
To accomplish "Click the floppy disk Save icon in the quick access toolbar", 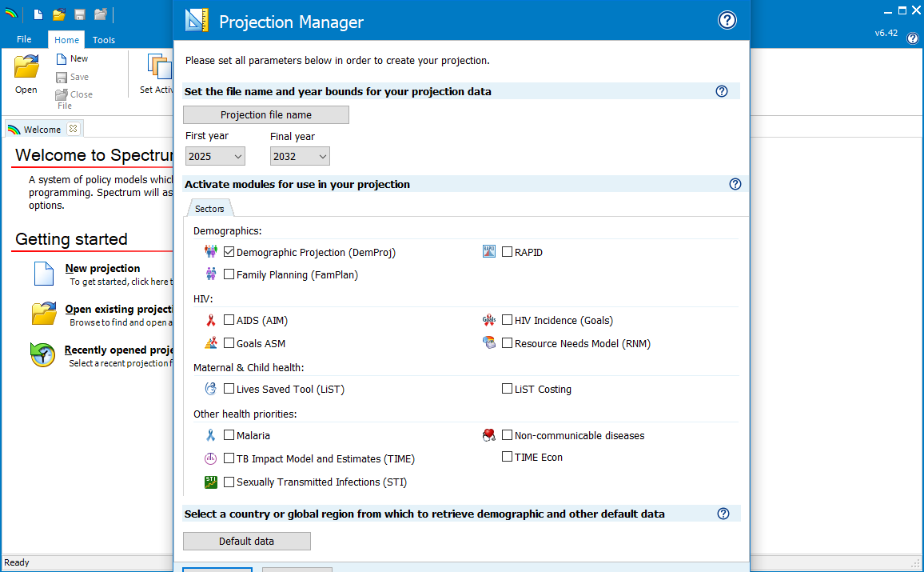I will click(x=80, y=14).
